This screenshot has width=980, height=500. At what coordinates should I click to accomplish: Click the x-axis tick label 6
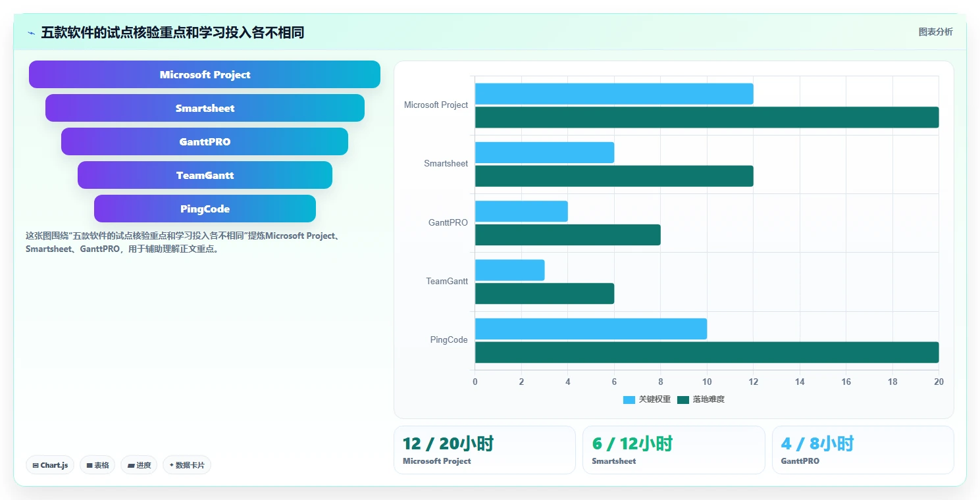pyautogui.click(x=614, y=382)
